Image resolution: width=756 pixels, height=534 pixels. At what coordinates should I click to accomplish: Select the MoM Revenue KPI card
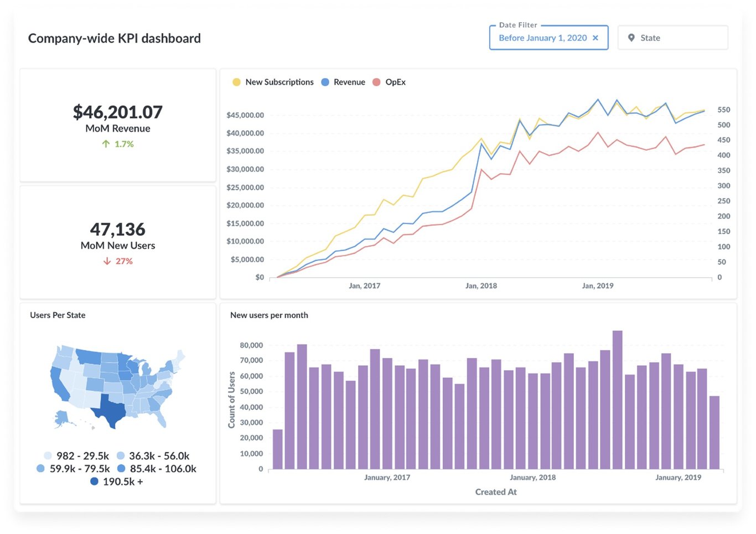117,125
